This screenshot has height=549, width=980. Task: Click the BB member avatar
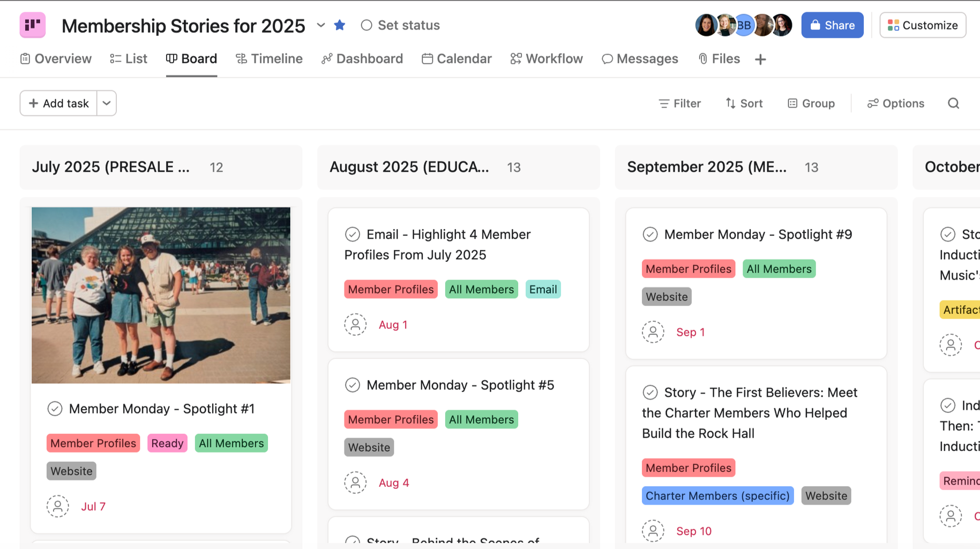pyautogui.click(x=744, y=25)
